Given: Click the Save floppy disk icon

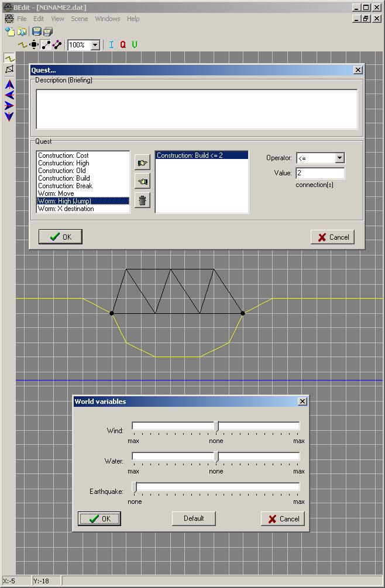Looking at the screenshot, I should click(x=36, y=32).
